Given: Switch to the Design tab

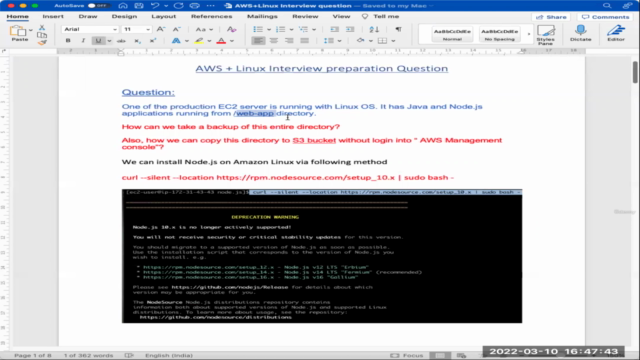Looking at the screenshot, I should coord(124,17).
